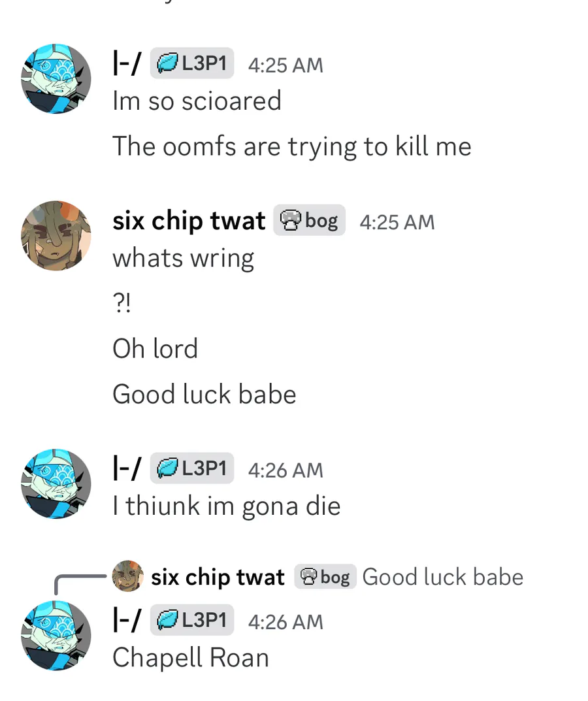
Task: Click the 4:25 AM timestamp beside bog tag
Action: [397, 222]
